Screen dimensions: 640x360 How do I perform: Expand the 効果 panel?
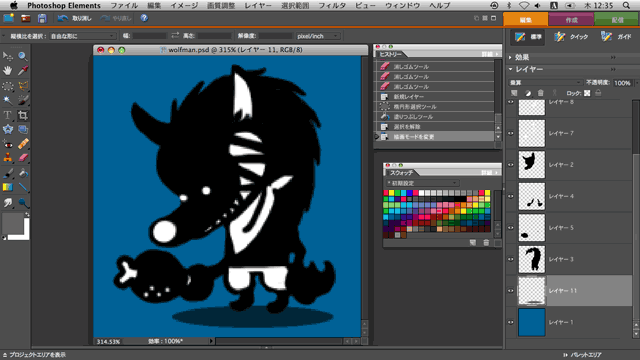click(x=511, y=58)
